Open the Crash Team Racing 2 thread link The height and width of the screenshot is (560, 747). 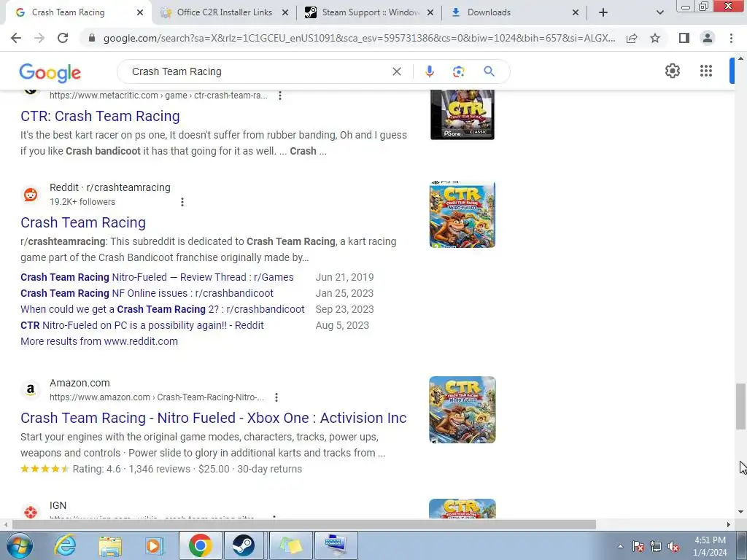[x=163, y=309]
